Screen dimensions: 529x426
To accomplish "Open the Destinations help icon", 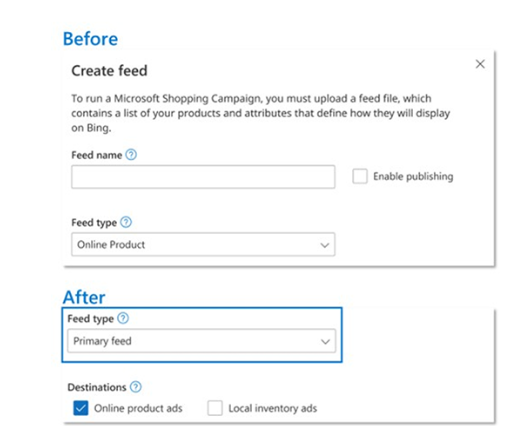I will [x=136, y=387].
